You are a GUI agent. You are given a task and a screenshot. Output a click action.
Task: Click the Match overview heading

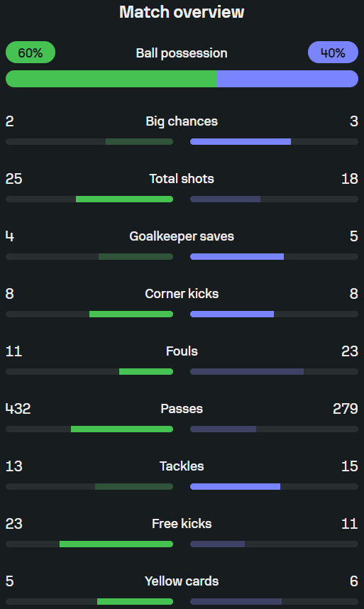tap(182, 12)
